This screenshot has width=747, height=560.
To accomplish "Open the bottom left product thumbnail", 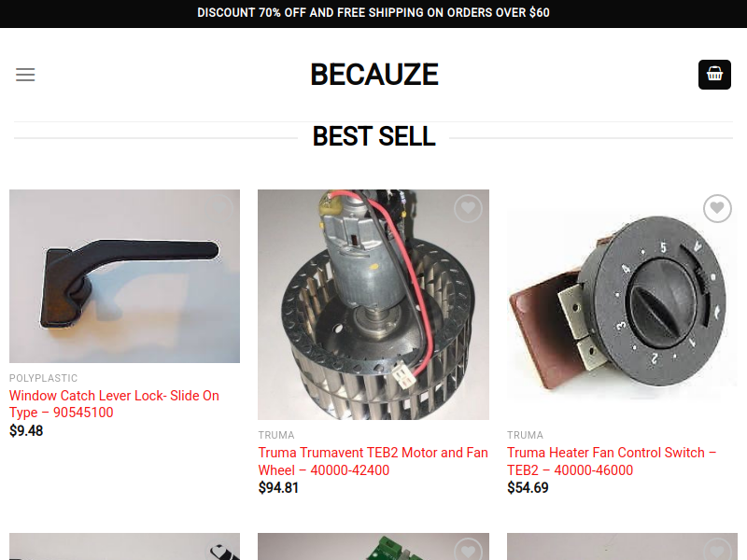I will pyautogui.click(x=125, y=547).
